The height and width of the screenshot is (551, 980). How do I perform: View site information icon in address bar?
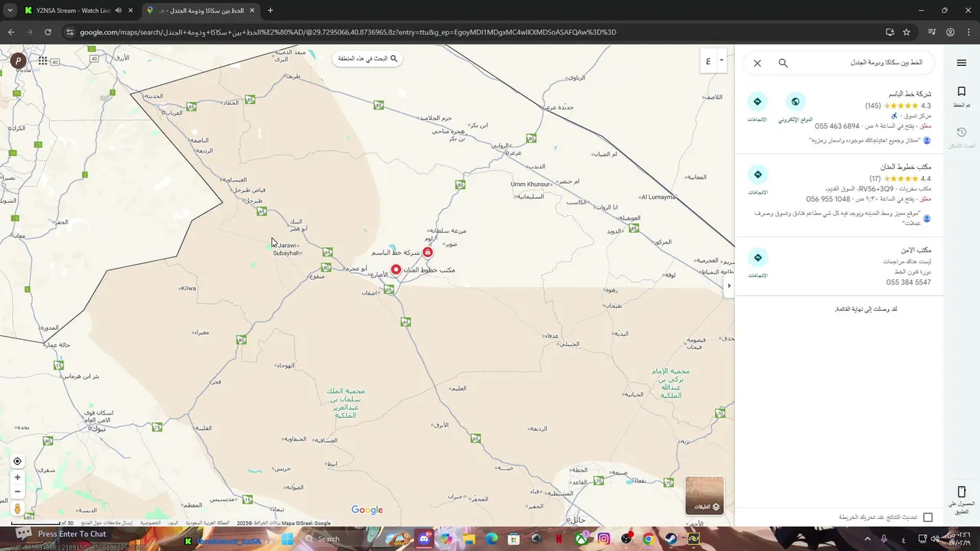click(70, 32)
